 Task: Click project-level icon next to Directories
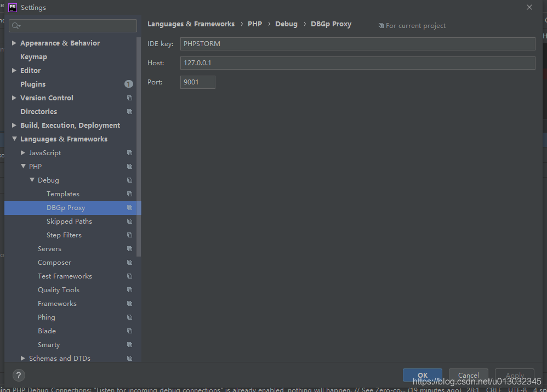point(129,112)
